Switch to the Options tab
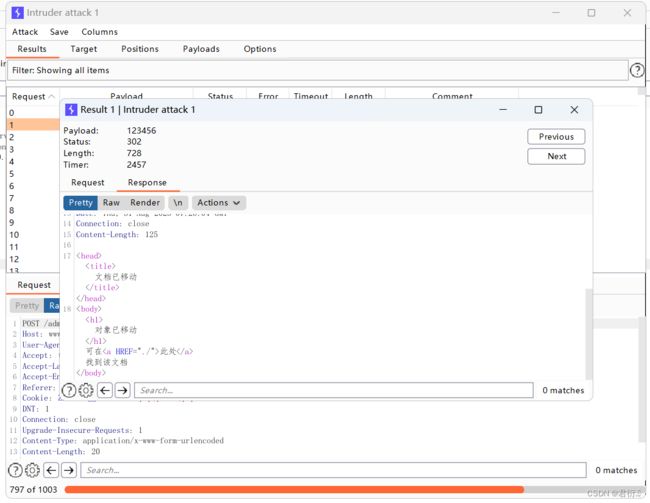650x503 pixels. (x=260, y=49)
